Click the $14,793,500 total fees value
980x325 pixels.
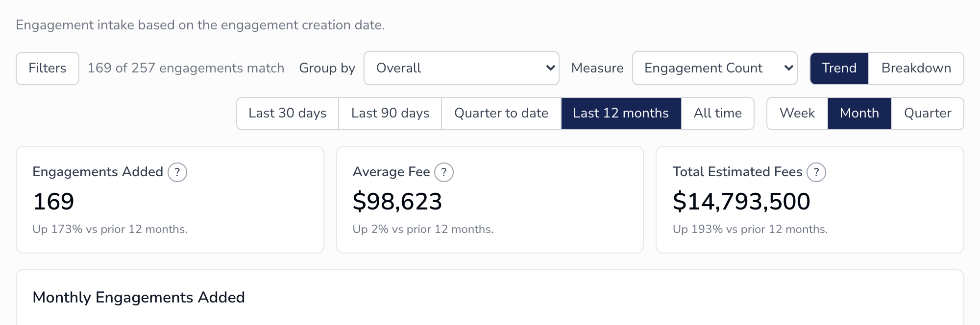click(x=741, y=202)
